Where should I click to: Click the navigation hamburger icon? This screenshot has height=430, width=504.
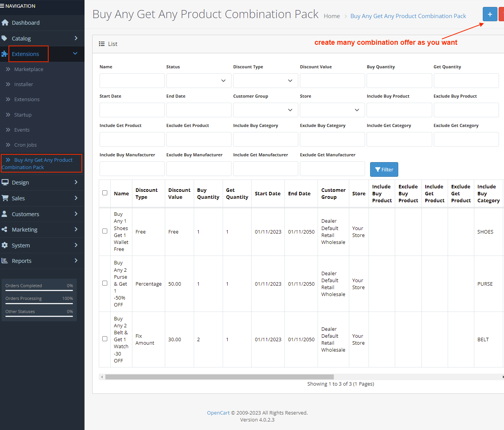coord(2,6)
